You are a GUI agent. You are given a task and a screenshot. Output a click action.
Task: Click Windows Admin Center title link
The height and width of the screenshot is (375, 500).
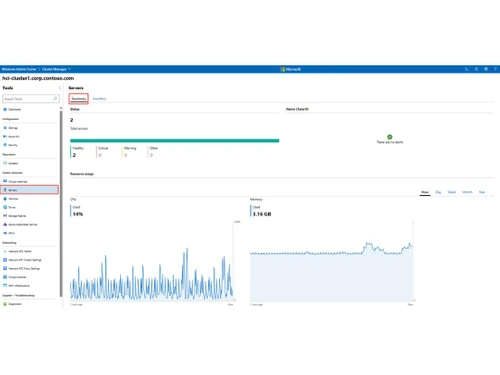pos(19,69)
